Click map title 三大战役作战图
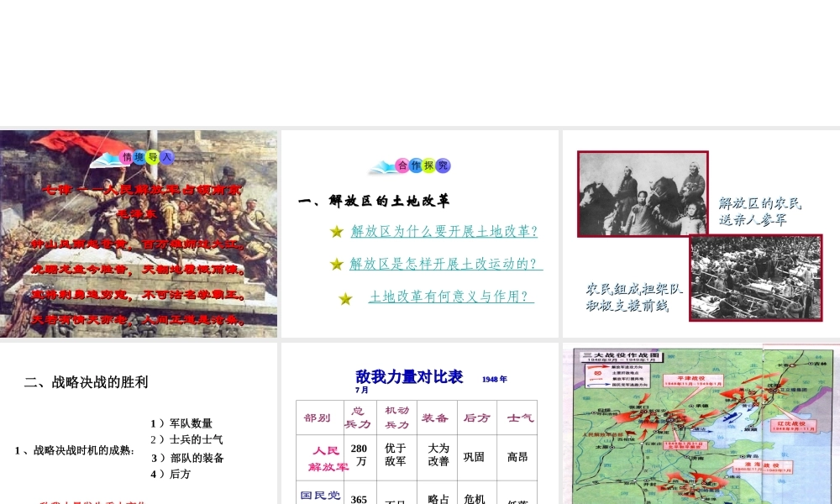840x504 pixels. point(622,355)
